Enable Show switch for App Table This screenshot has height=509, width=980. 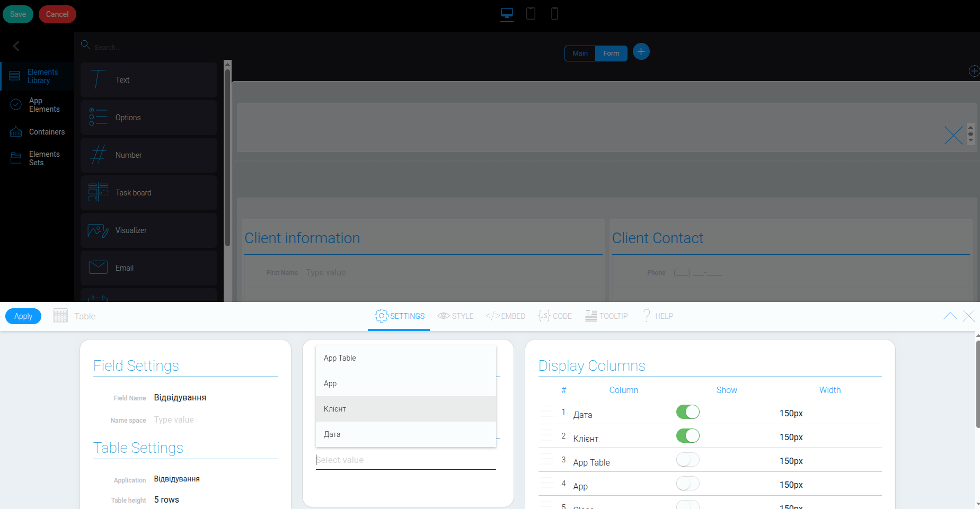pyautogui.click(x=688, y=460)
